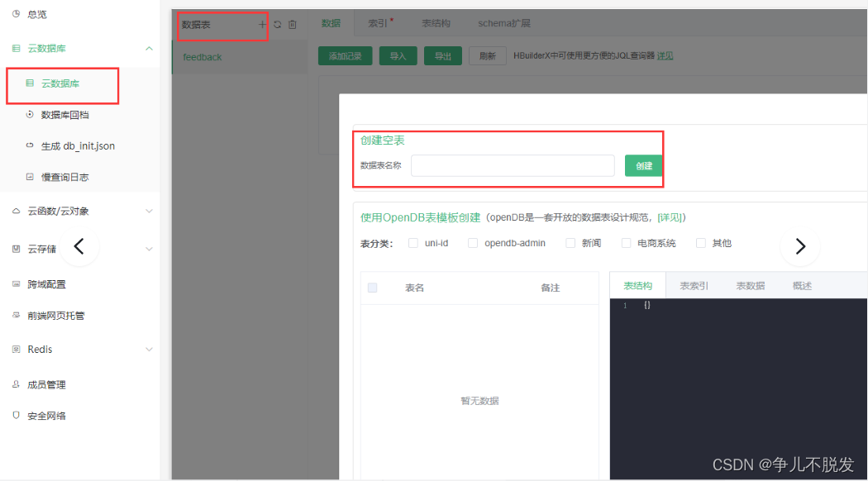Click the refresh icon next to 数据表 panel

point(279,24)
